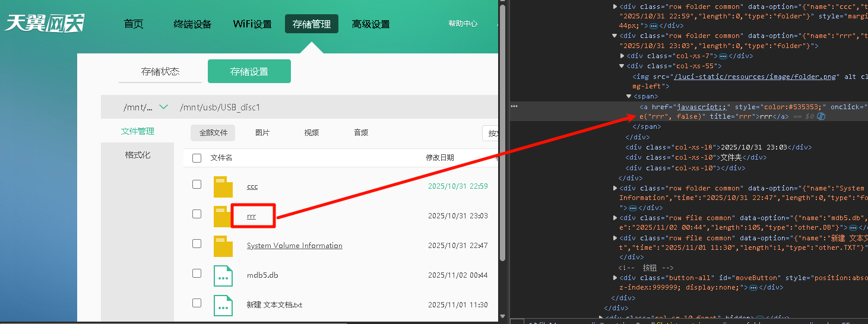Tick the checkbox for 新建 文本文档.txt
This screenshot has height=324, width=868.
point(197,303)
